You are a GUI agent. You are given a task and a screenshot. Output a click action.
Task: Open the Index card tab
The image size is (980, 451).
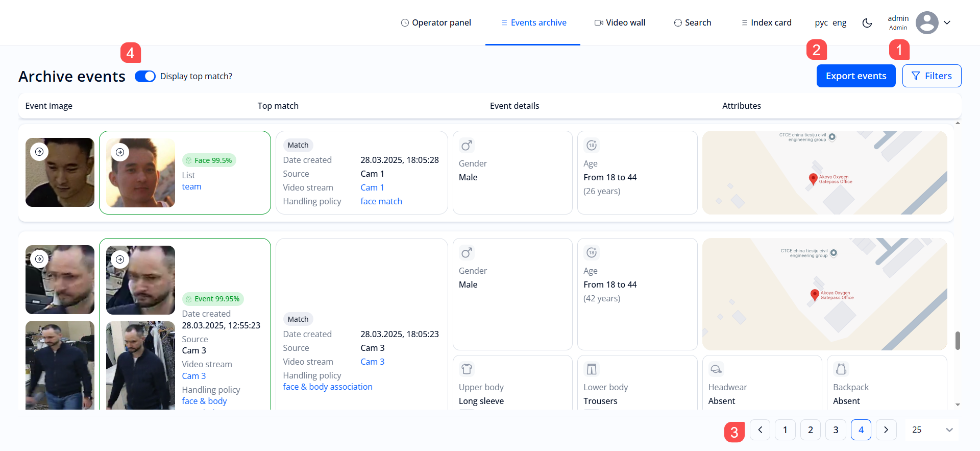click(766, 22)
